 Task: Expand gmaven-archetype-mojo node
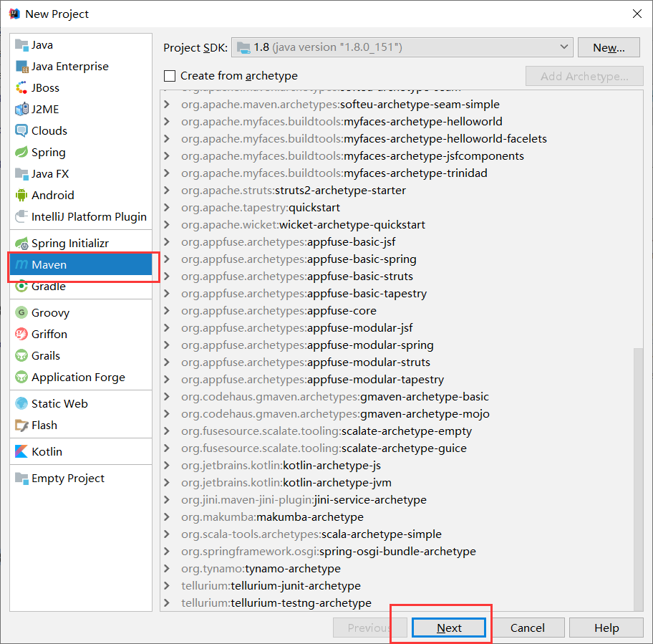coord(167,413)
